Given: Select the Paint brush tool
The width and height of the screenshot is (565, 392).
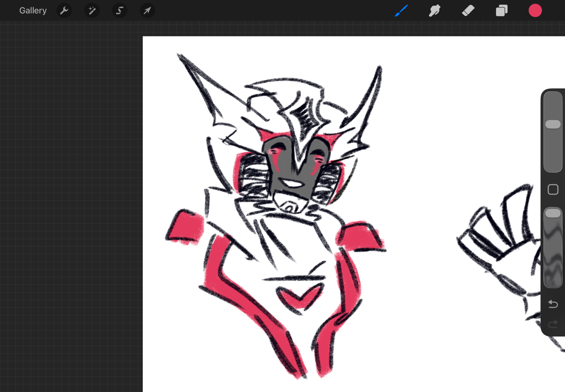Looking at the screenshot, I should 401,11.
